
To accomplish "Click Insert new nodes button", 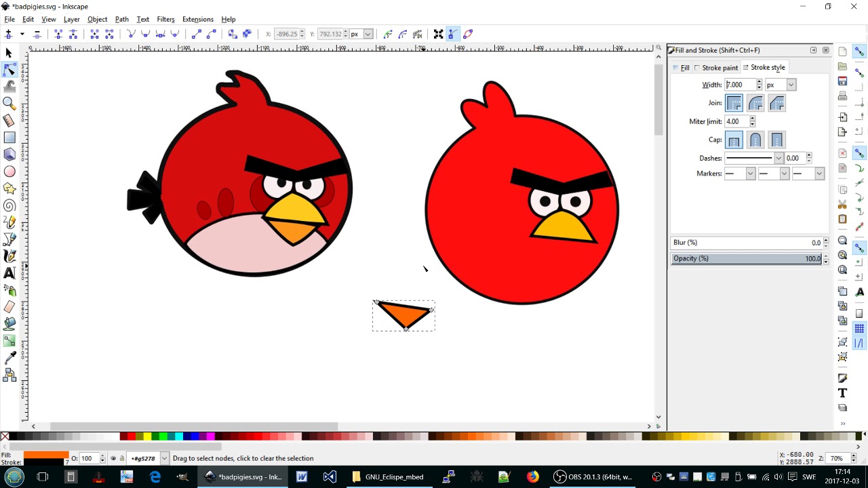I will point(9,34).
